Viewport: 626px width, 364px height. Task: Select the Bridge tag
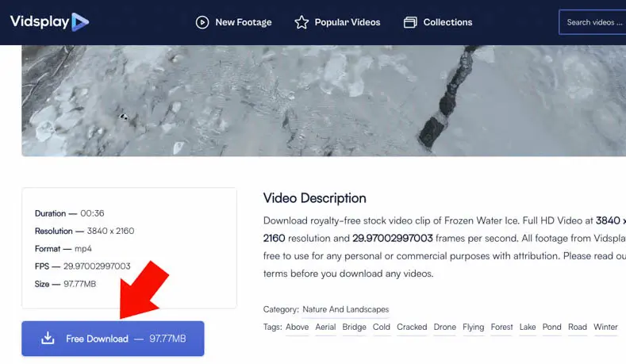(354, 327)
